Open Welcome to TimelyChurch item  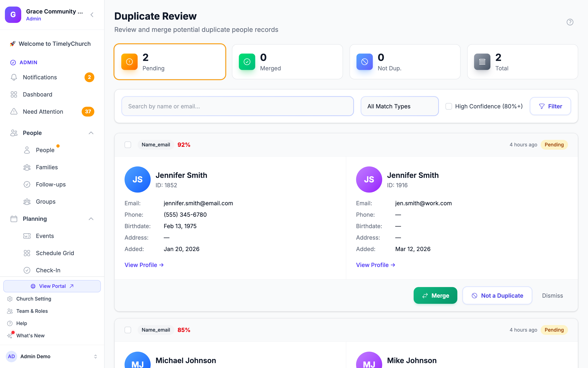(x=52, y=44)
